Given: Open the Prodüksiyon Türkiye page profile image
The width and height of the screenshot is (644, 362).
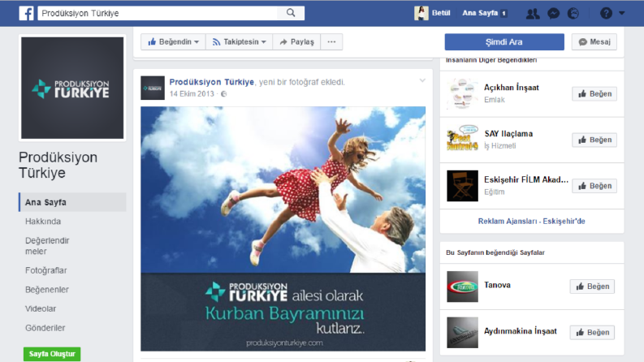Looking at the screenshot, I should [x=72, y=88].
